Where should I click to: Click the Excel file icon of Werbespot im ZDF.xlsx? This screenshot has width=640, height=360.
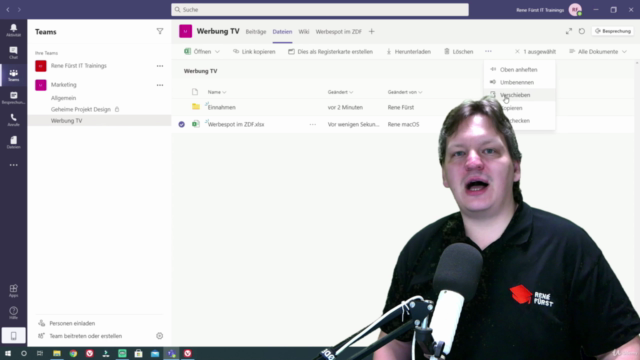coord(196,124)
